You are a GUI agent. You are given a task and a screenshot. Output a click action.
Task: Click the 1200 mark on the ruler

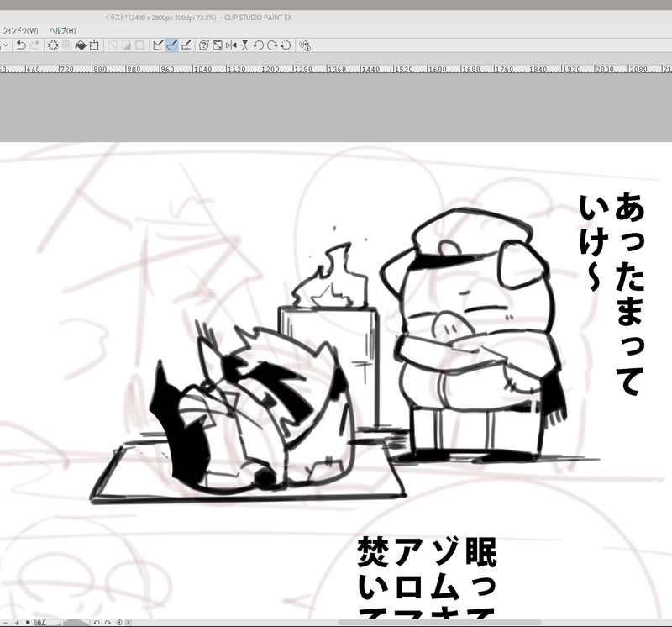point(270,69)
